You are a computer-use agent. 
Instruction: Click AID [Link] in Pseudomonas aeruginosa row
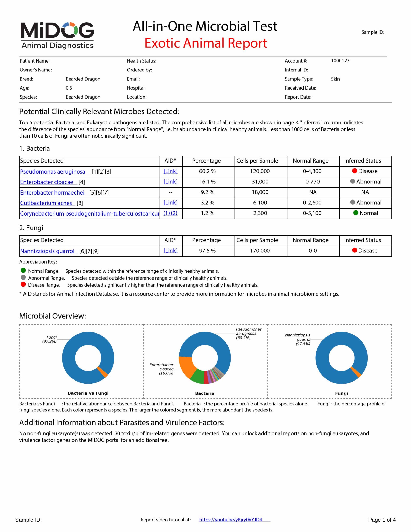[x=171, y=171]
